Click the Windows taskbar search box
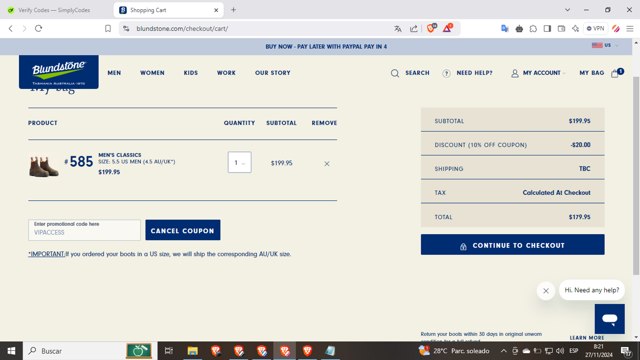Screen dimensions: 640x360 coord(88,351)
